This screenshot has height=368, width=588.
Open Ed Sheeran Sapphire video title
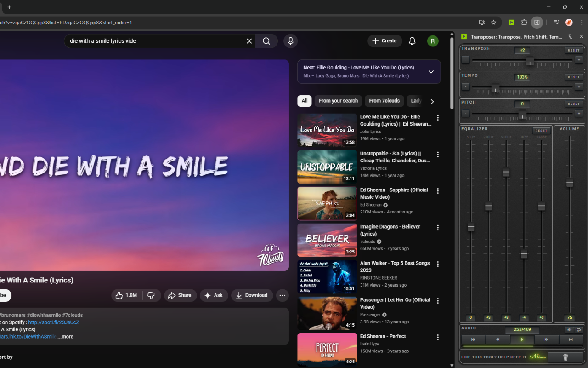[394, 194]
